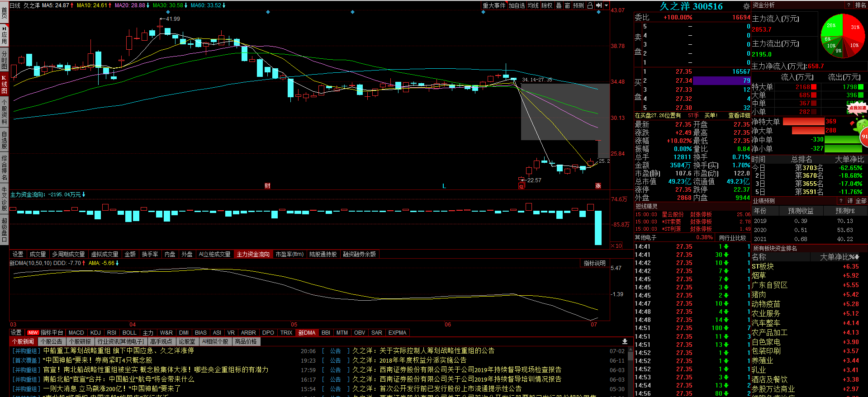This screenshot has height=397, width=868.
Task: Click the 业绩预测 help question mark
Action: click(x=841, y=201)
